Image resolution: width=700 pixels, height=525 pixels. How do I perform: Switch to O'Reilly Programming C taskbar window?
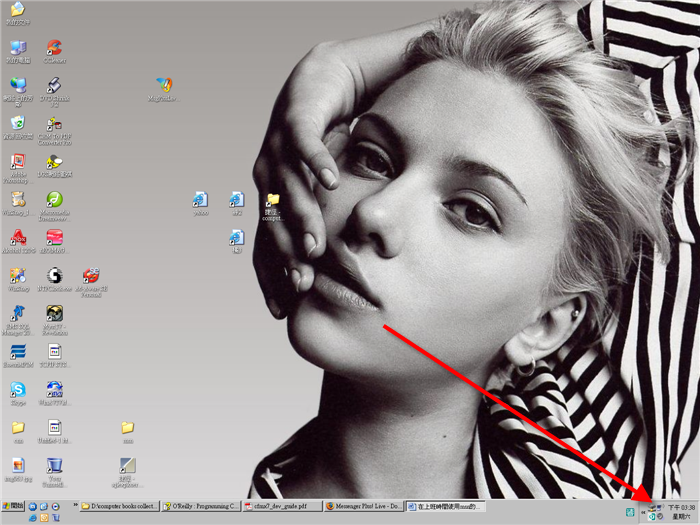click(201, 506)
